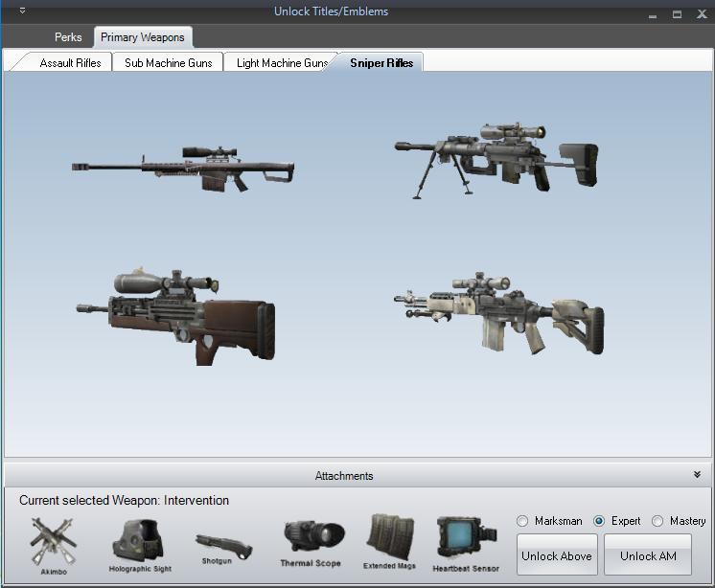
Task: Switch to Assault Rifles tab
Action: [x=70, y=63]
